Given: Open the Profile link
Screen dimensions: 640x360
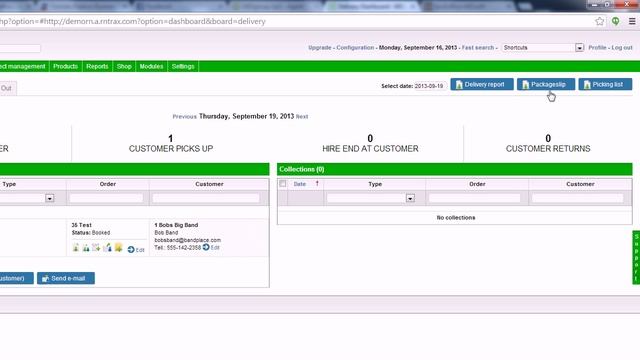Looking at the screenshot, I should [597, 48].
